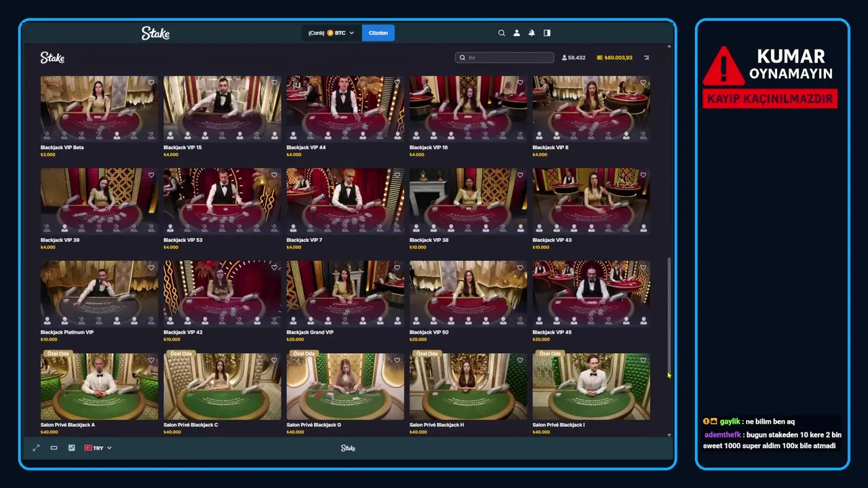Screen dimensions: 868x488
Task: Open Salon Privé Blackjack I table
Action: [591, 386]
